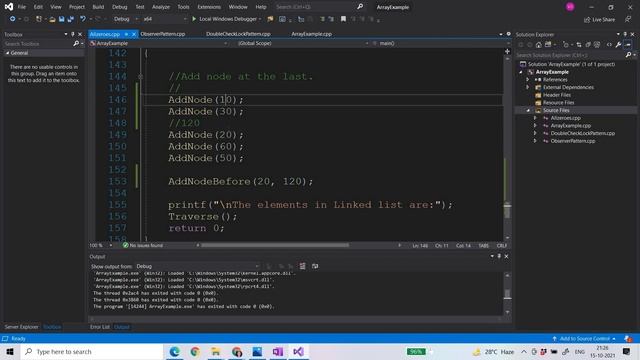Image resolution: width=640 pixels, height=360 pixels.
Task: Collapse the General toolbox group
Action: click(x=7, y=53)
